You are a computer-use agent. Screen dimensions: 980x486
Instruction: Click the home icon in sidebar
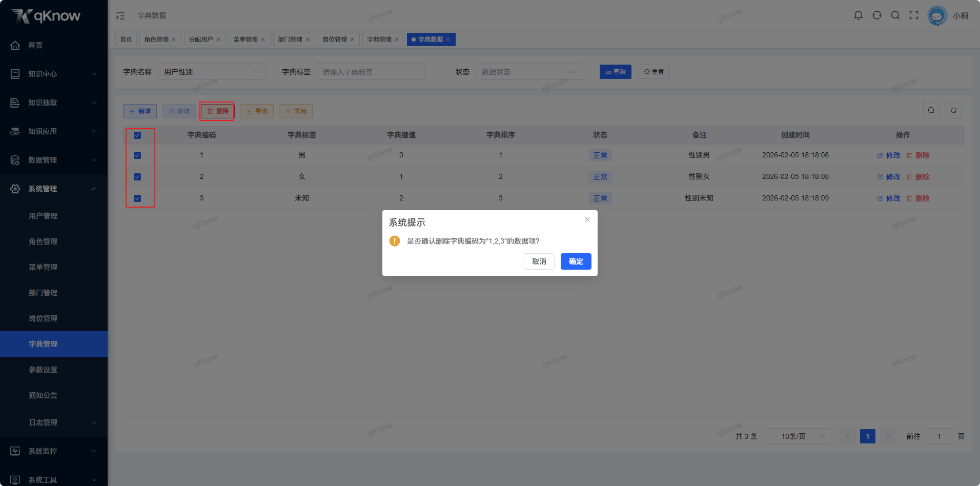point(15,45)
